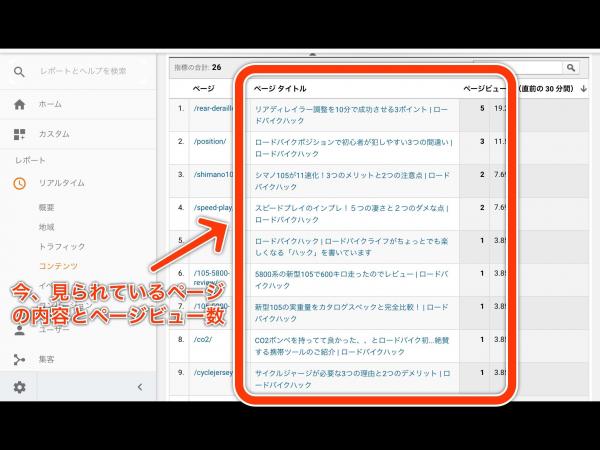Click the Page Title (ページ タイトル) header
Image resolution: width=600 pixels, height=450 pixels.
coord(280,89)
